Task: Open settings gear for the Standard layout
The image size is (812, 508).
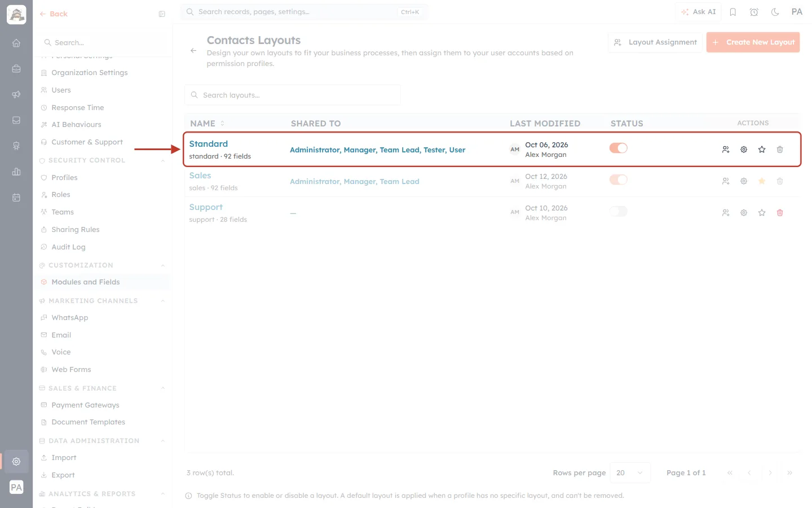Action: point(744,150)
